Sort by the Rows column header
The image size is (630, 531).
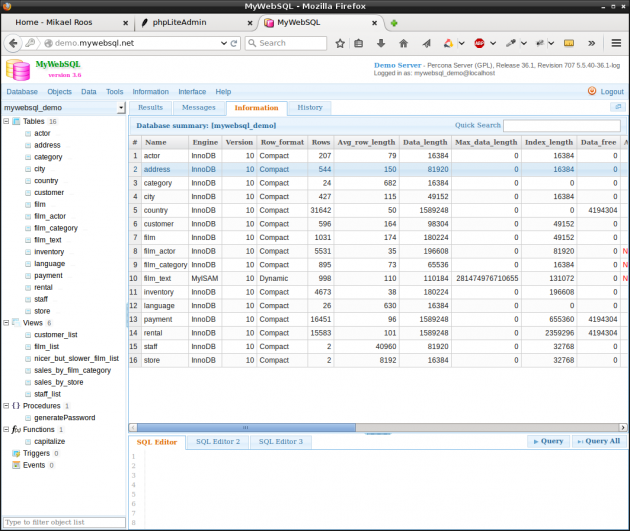pos(321,142)
